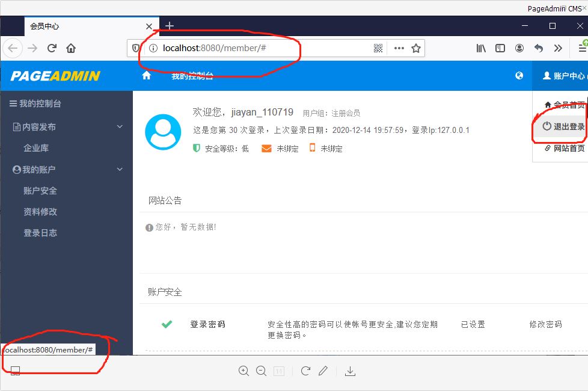The width and height of the screenshot is (588, 391).
Task: Close the 会员中心 tab
Action: click(149, 26)
